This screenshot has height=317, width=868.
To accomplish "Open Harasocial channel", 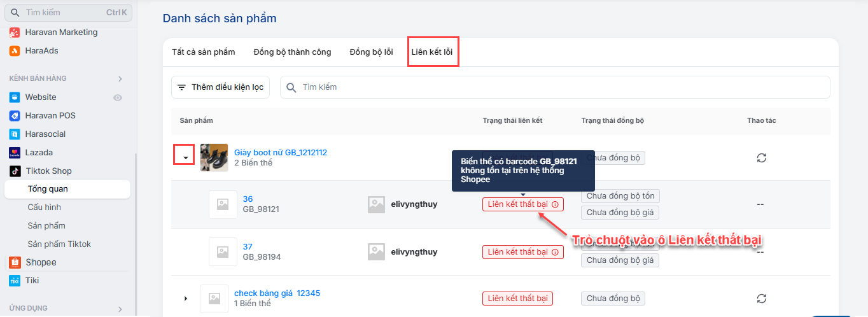I will tap(45, 134).
